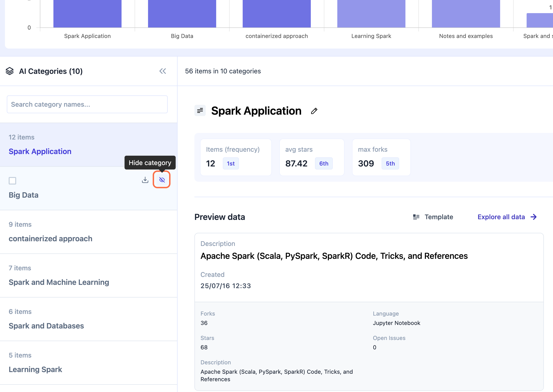The width and height of the screenshot is (553, 392).
Task: Check the Big Data category checkbox
Action: coord(12,181)
